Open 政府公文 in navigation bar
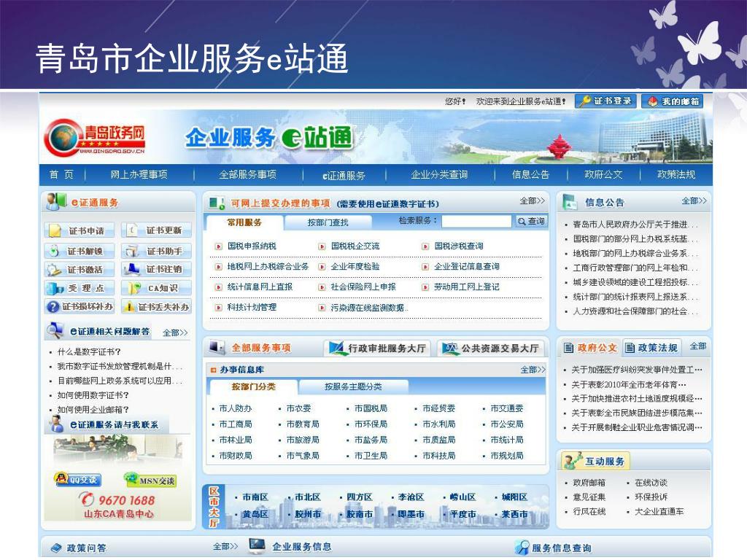This screenshot has width=747, height=560. (x=603, y=175)
